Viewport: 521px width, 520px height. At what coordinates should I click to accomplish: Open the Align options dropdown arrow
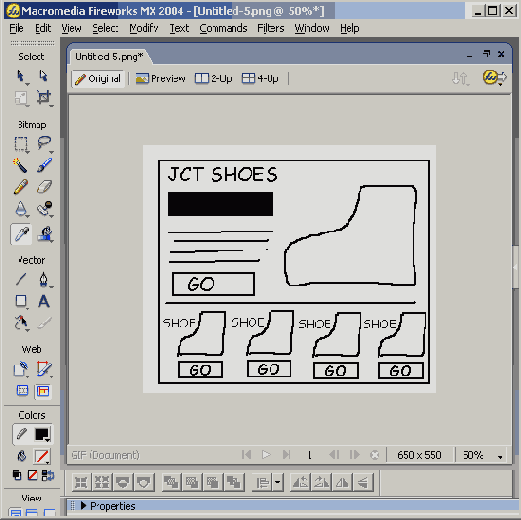277,482
